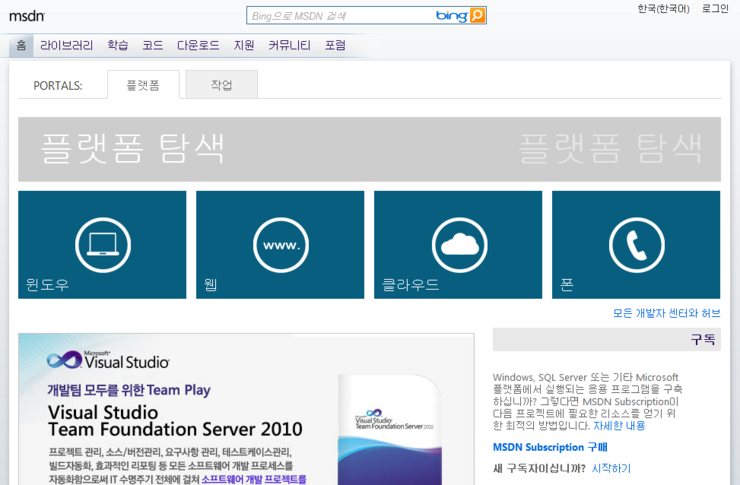Open the 윈도우 laptop tile icon

tap(103, 244)
